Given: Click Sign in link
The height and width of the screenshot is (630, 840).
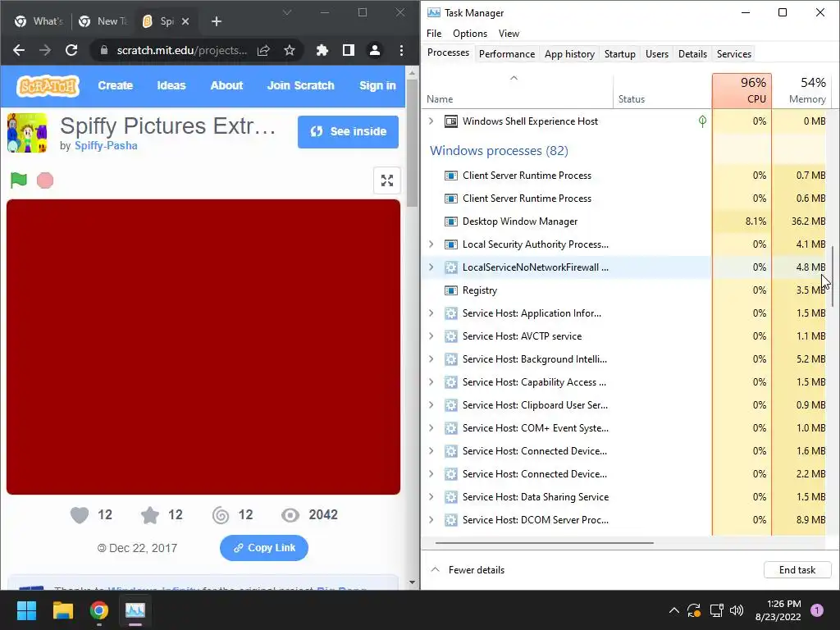Looking at the screenshot, I should [377, 85].
